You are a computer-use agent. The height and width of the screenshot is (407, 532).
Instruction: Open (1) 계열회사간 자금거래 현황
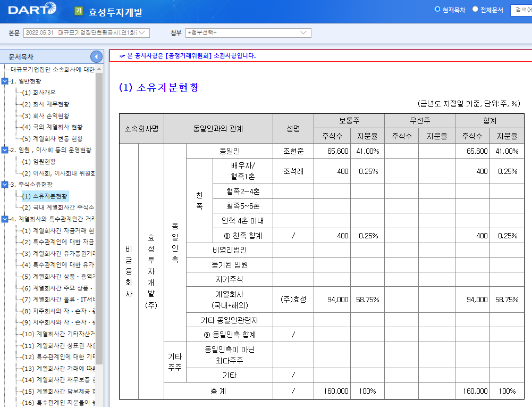[x=58, y=231]
